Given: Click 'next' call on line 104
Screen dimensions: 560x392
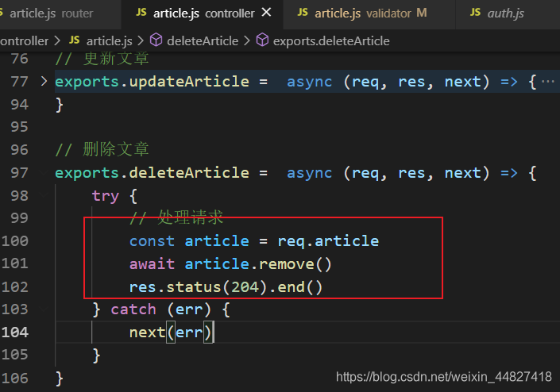Looking at the screenshot, I should [x=147, y=332].
